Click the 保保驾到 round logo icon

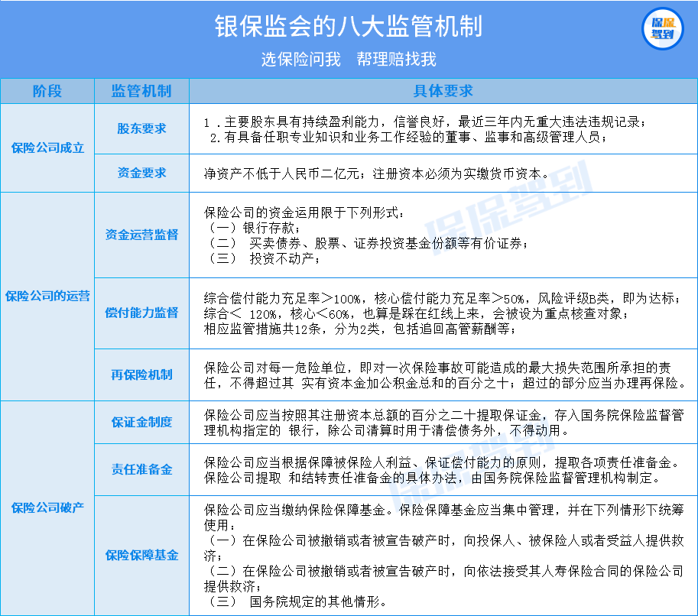click(662, 28)
